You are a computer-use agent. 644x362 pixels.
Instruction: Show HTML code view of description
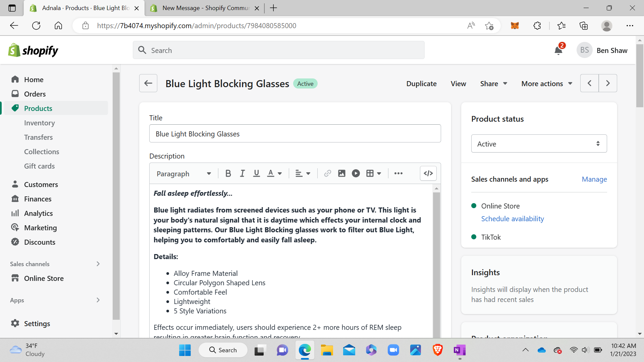pyautogui.click(x=428, y=173)
